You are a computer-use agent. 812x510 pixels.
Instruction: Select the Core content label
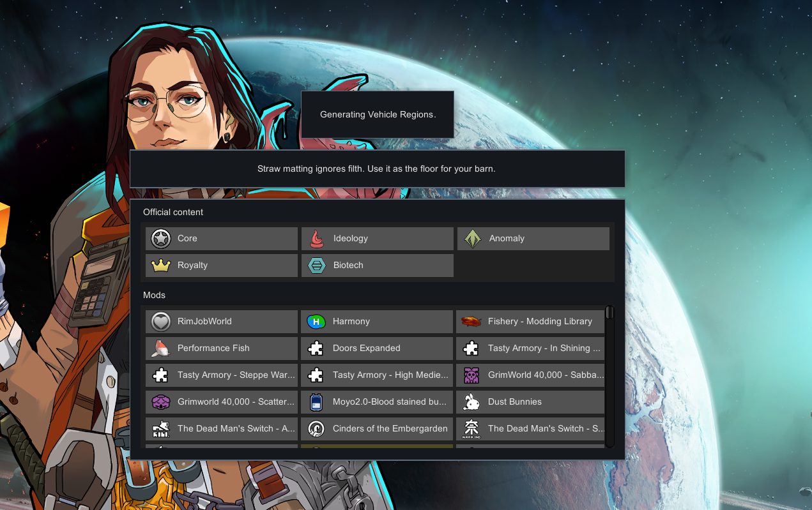tap(187, 239)
